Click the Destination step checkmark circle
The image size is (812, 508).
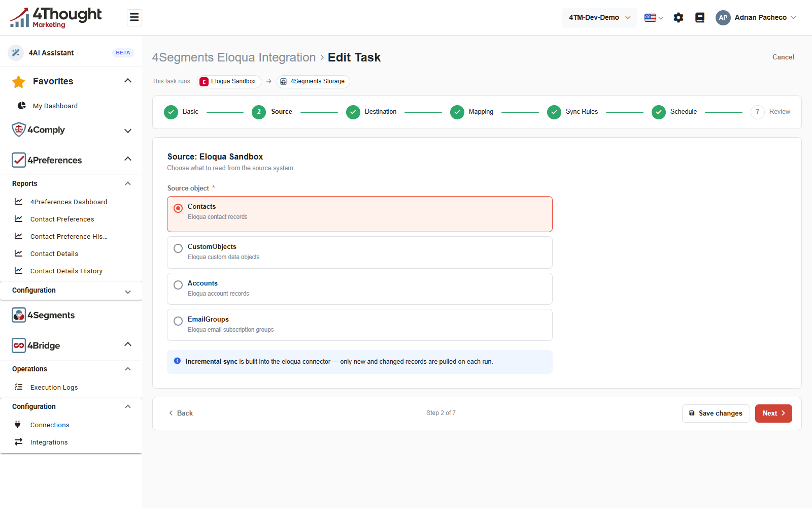pyautogui.click(x=353, y=112)
